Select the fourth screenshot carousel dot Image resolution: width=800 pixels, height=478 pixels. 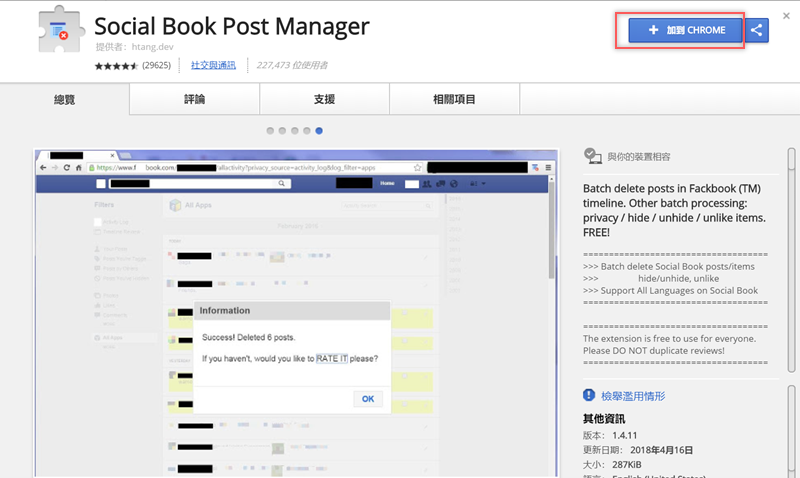coord(307,131)
